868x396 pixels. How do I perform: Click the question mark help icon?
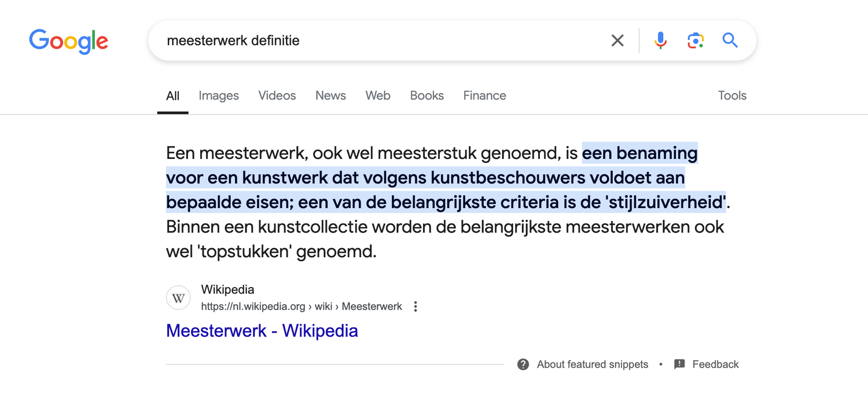click(x=523, y=364)
